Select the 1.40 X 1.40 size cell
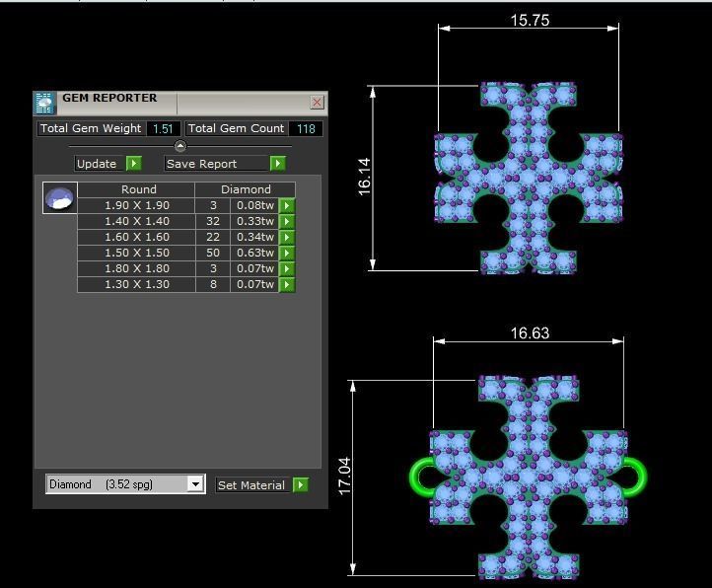Viewport: 712px width, 588px height. click(136, 221)
